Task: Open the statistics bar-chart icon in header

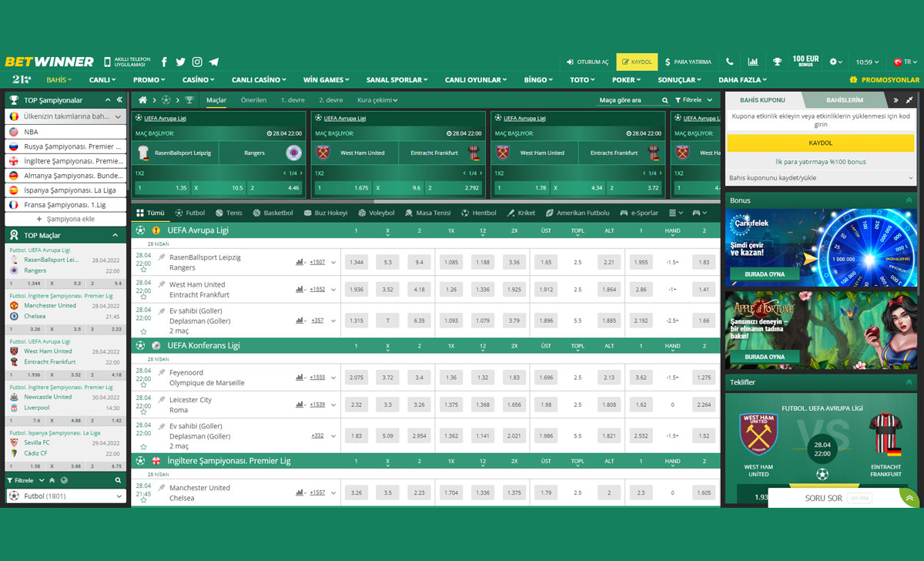Action: 752,62
